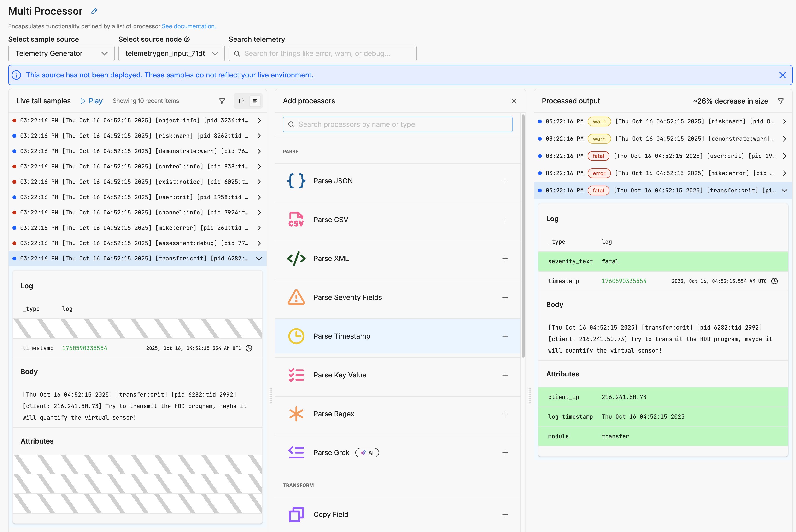Click the Parse Severity Fields warning icon
The width and height of the screenshot is (796, 532).
point(296,298)
